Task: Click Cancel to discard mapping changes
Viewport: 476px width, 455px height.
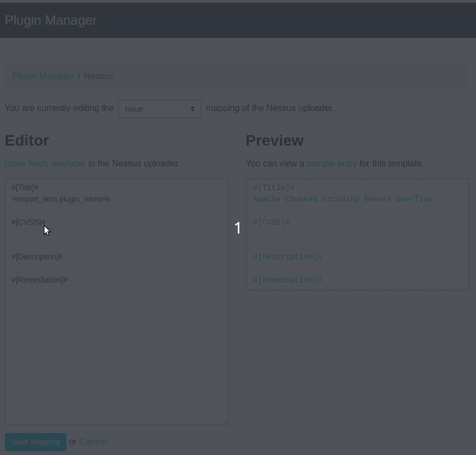Action: click(x=93, y=441)
